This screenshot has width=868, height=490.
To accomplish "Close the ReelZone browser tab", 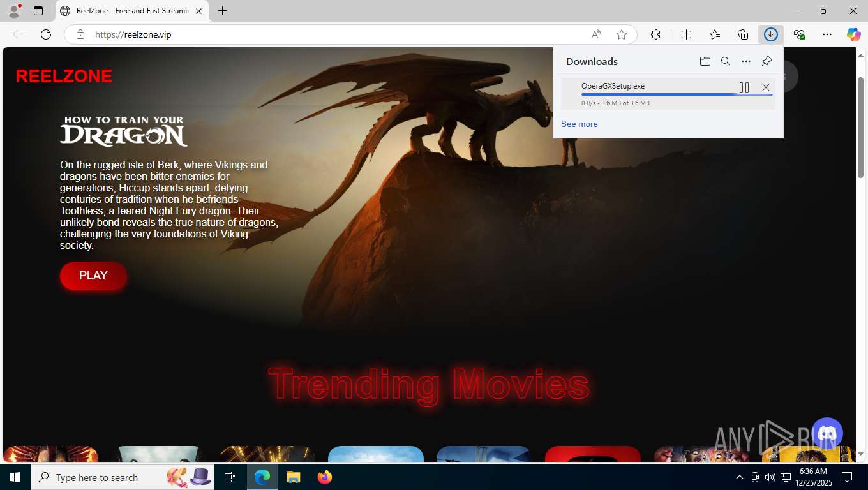I will pyautogui.click(x=198, y=11).
